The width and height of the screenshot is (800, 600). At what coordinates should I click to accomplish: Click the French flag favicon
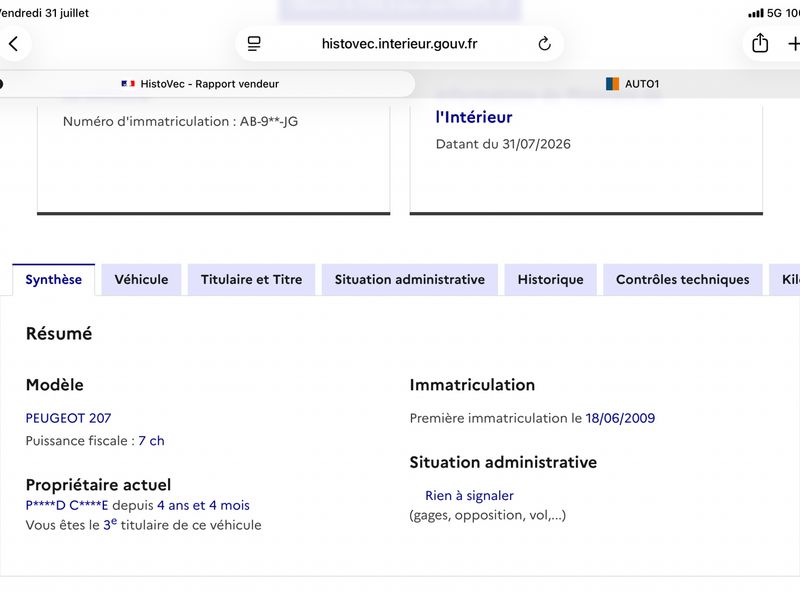point(128,84)
